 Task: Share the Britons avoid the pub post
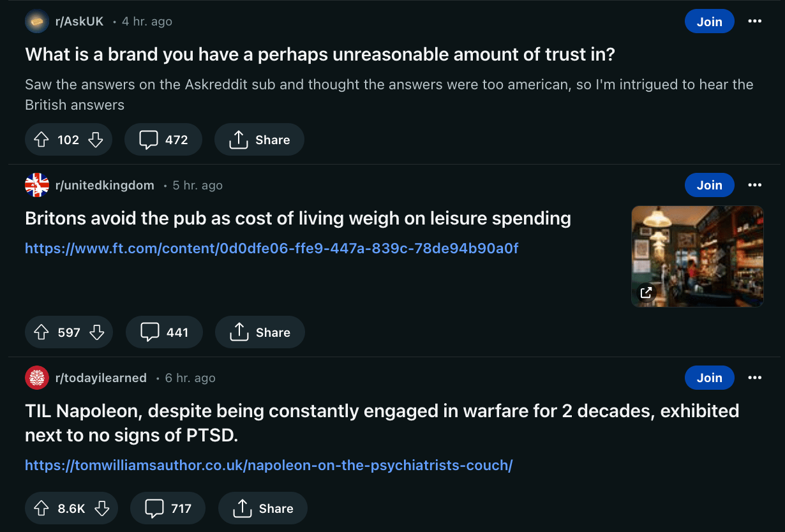[x=260, y=332]
